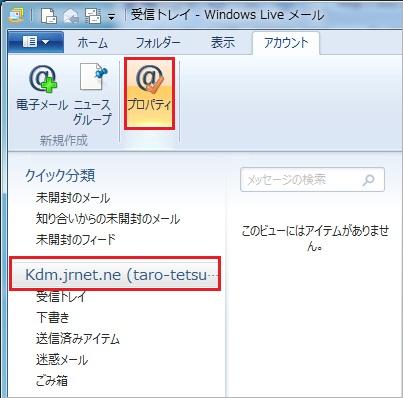The height and width of the screenshot is (398, 403).
Task: Open the blue application menu button
Action: (x=36, y=42)
